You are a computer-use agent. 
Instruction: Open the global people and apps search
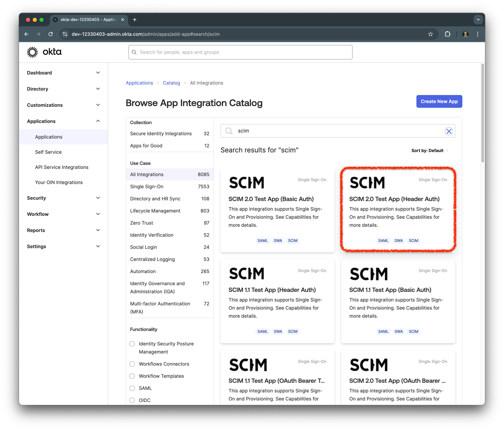pyautogui.click(x=240, y=52)
